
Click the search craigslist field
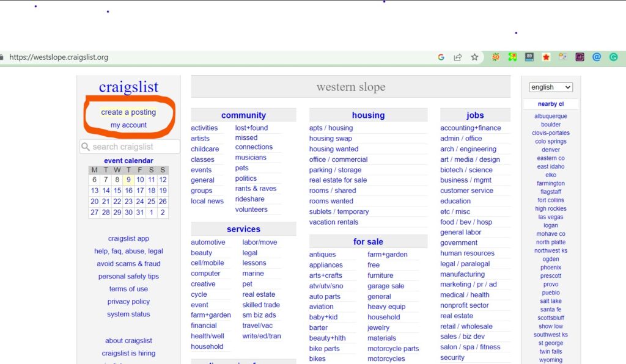[x=130, y=147]
